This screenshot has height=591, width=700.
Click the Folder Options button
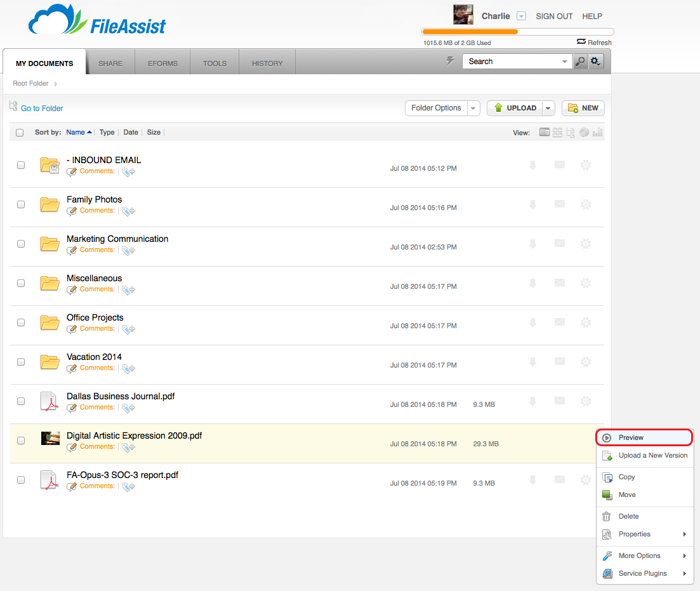436,108
